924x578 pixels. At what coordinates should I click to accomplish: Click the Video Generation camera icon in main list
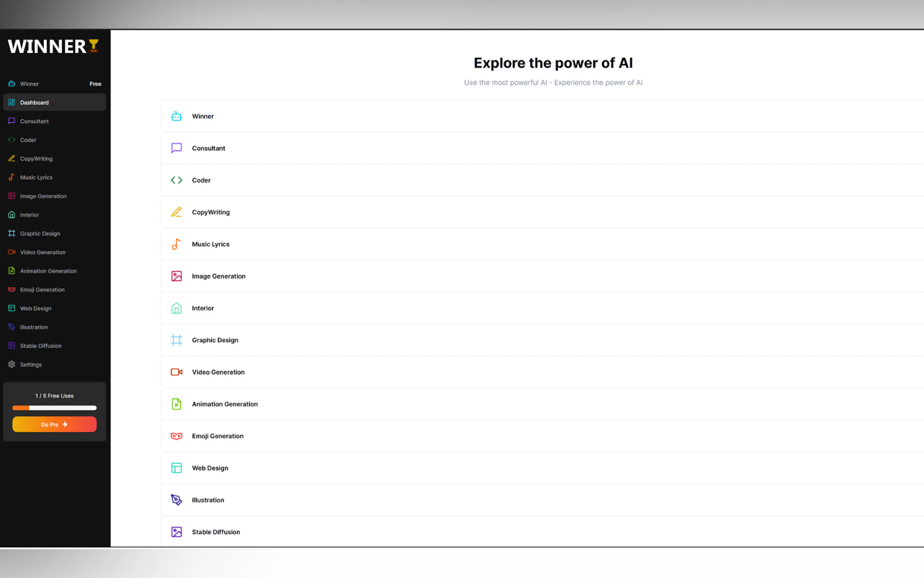176,372
